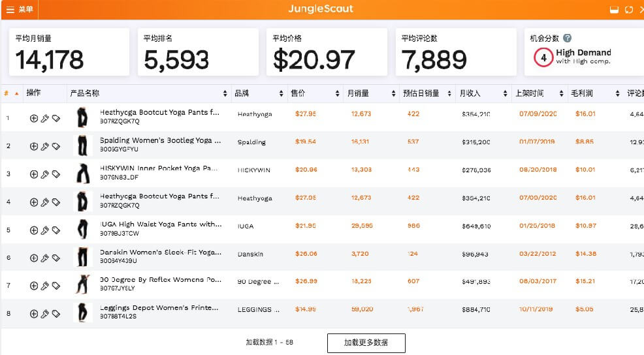The image size is (644, 355).
Task: Tag the 90 Degree By Reflex product
Action: pos(56,286)
